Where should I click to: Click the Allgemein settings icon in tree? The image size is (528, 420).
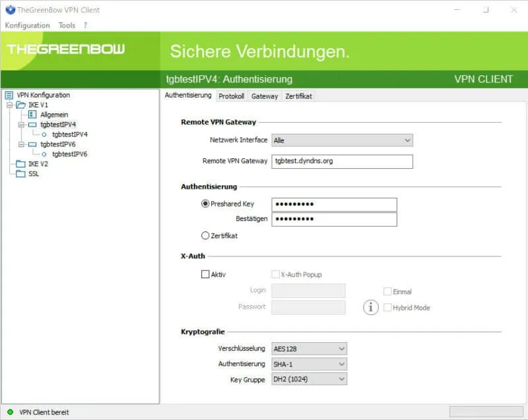point(32,115)
